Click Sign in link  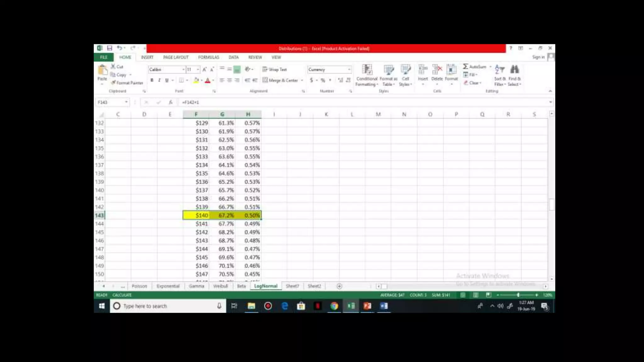[538, 57]
